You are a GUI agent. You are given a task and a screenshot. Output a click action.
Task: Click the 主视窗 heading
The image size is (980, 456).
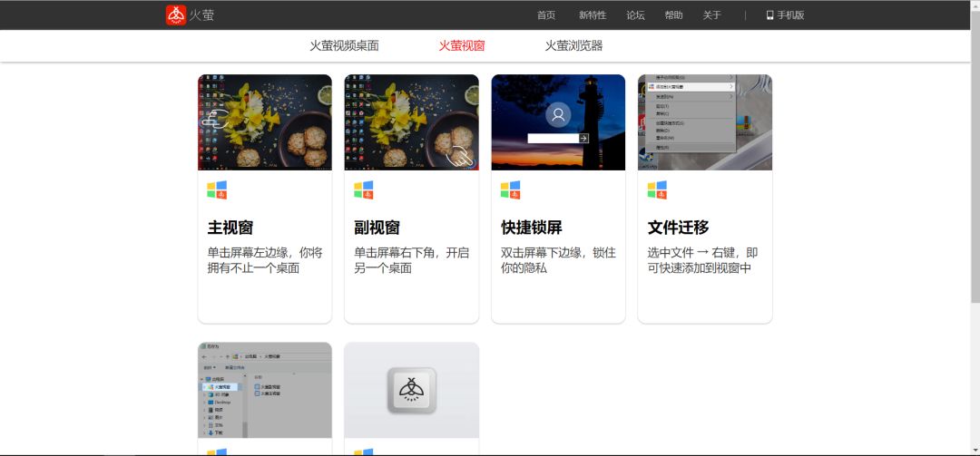[x=230, y=228]
